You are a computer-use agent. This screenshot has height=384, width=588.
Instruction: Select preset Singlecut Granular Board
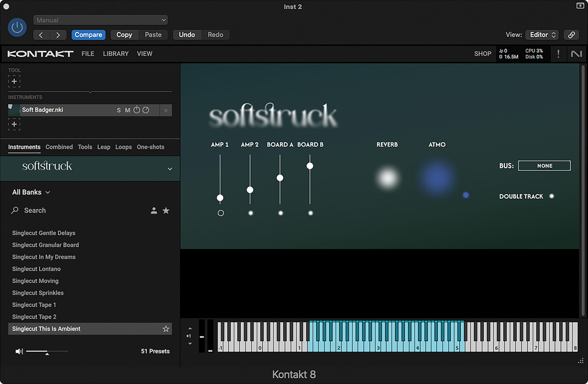coord(45,245)
